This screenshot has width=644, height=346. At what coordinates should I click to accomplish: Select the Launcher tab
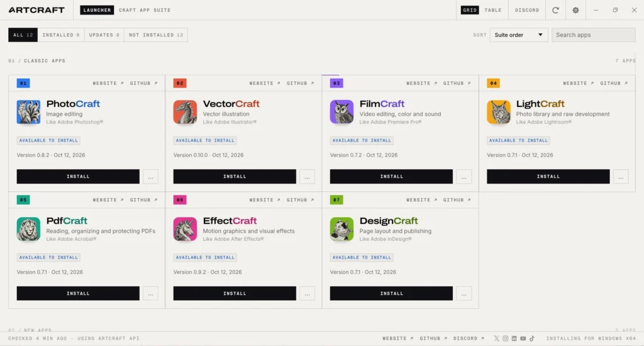pyautogui.click(x=97, y=10)
